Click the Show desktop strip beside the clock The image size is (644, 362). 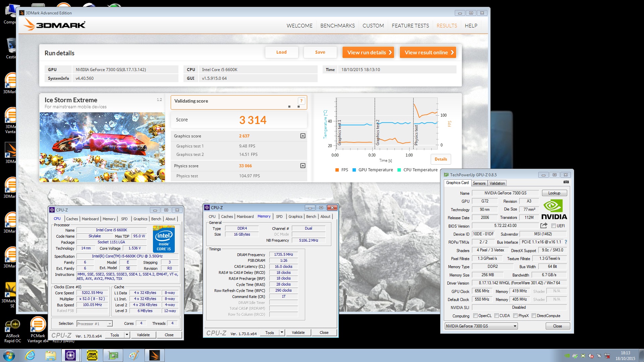coord(641,356)
